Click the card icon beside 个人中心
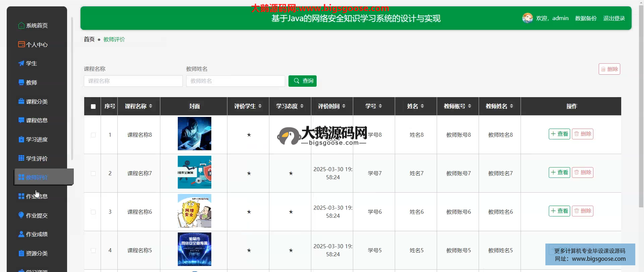 pos(21,44)
